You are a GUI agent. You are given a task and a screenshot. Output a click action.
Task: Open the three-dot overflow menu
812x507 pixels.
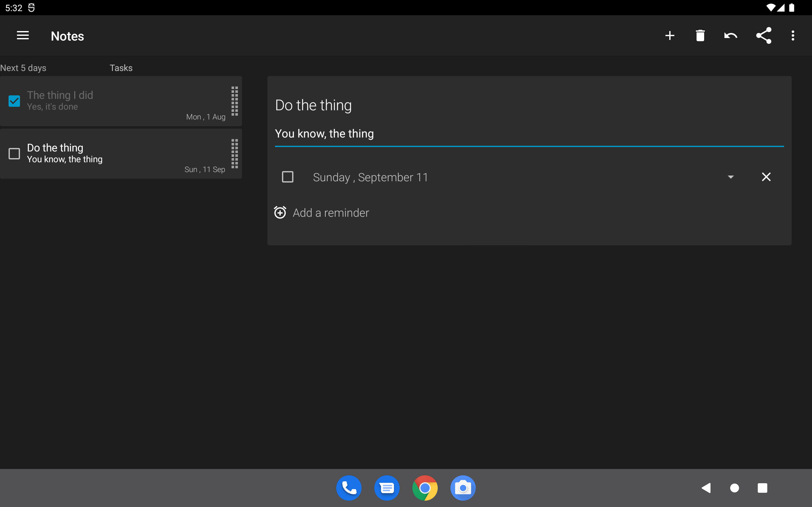point(793,35)
